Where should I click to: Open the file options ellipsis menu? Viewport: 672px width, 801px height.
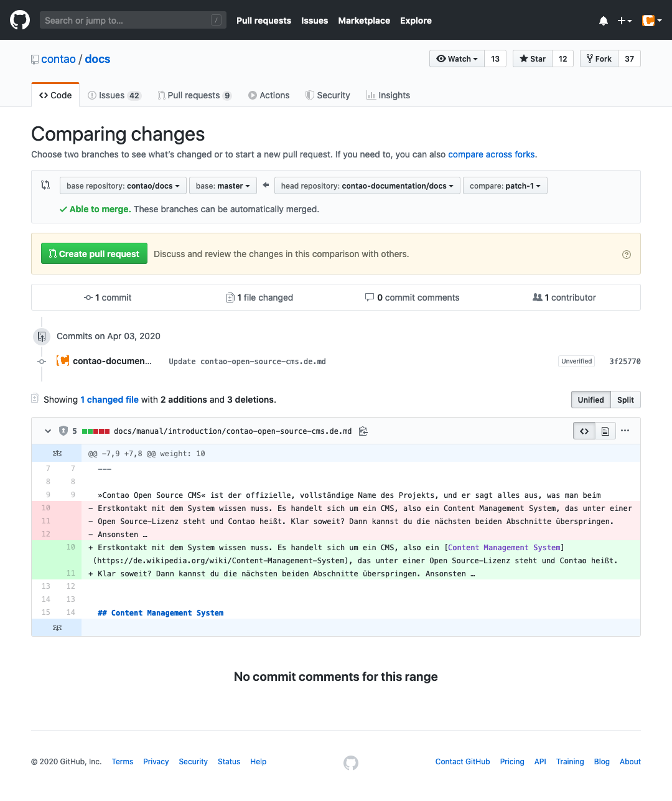pos(625,431)
